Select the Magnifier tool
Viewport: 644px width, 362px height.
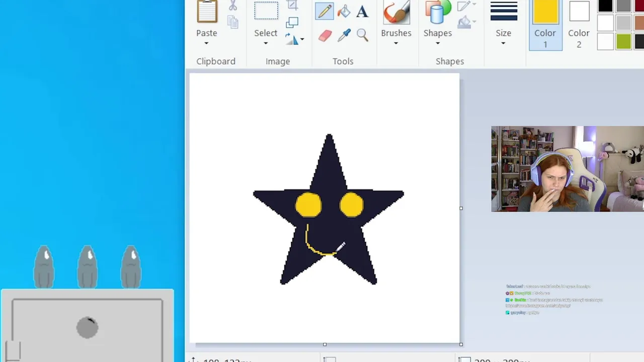tap(362, 35)
